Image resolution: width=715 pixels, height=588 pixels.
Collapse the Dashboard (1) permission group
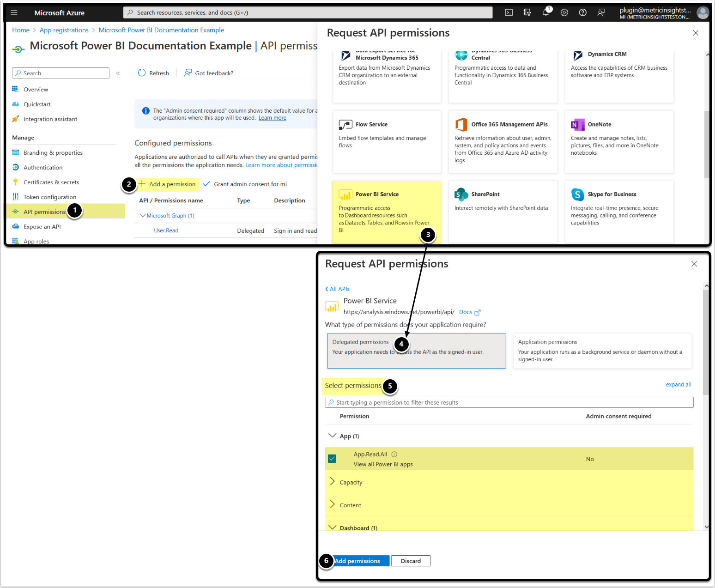tap(332, 527)
